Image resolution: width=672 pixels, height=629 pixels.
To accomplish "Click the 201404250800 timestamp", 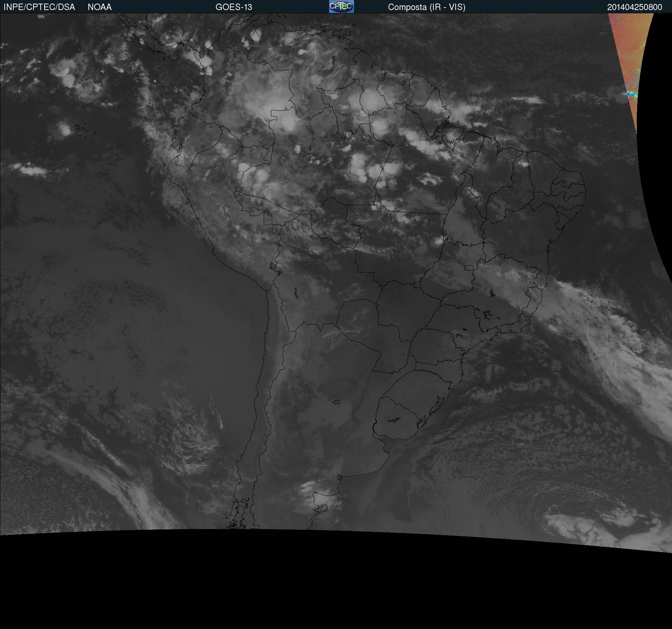I will click(x=635, y=7).
